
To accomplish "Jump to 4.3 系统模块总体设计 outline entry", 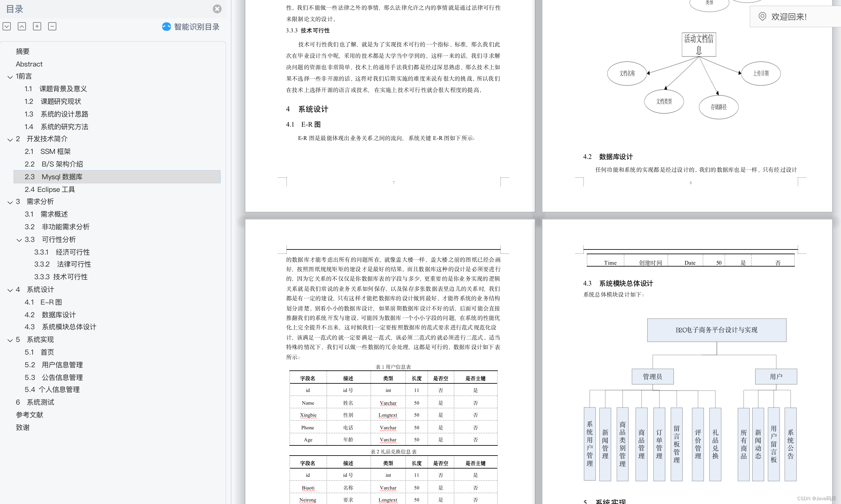I will point(60,327).
